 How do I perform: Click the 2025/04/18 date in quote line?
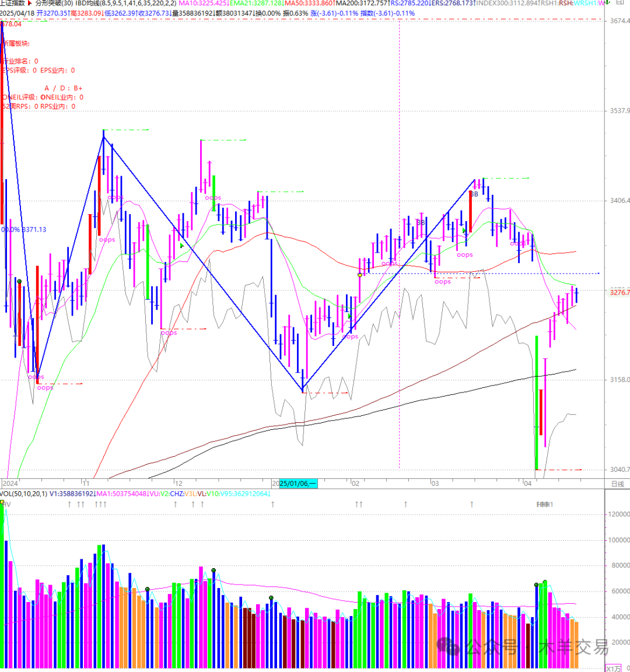[x=17, y=13]
